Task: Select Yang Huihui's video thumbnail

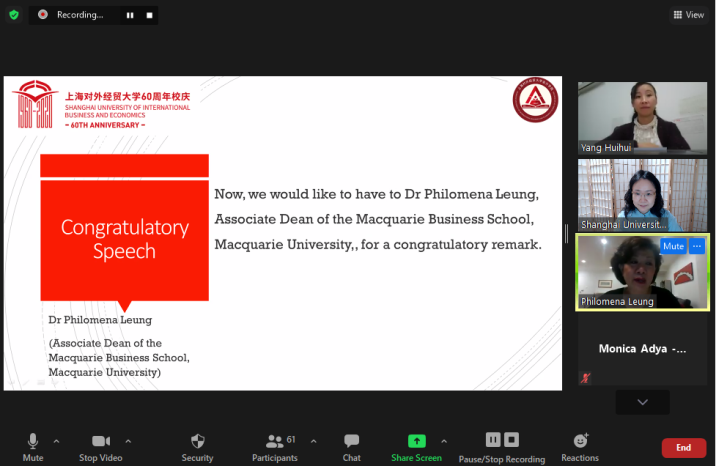Action: (642, 118)
